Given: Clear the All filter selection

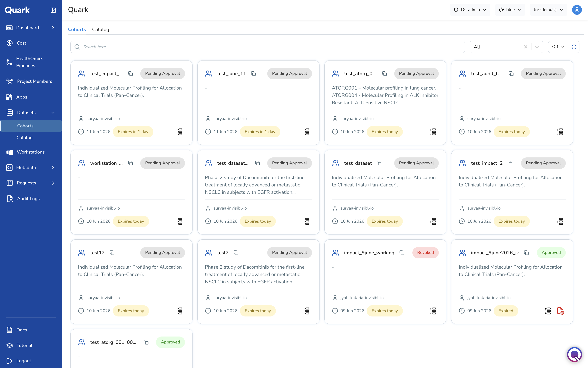Looking at the screenshot, I should pos(526,47).
